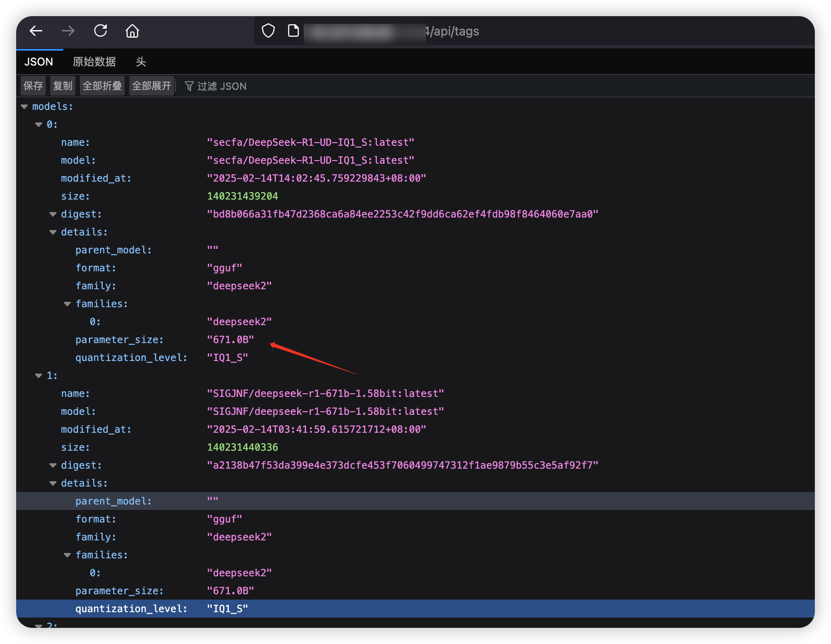Click the forward navigation arrow
Image resolution: width=831 pixels, height=644 pixels.
point(68,31)
